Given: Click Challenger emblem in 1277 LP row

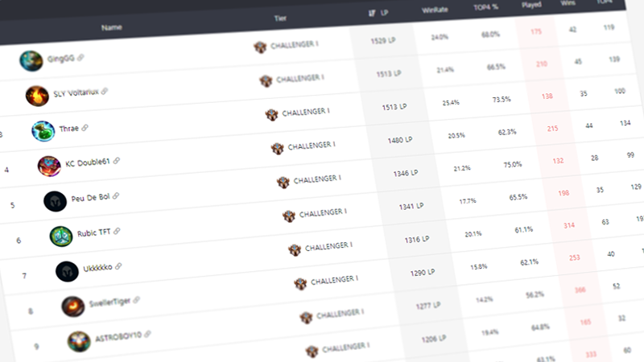Looking at the screenshot, I should click(x=306, y=317).
